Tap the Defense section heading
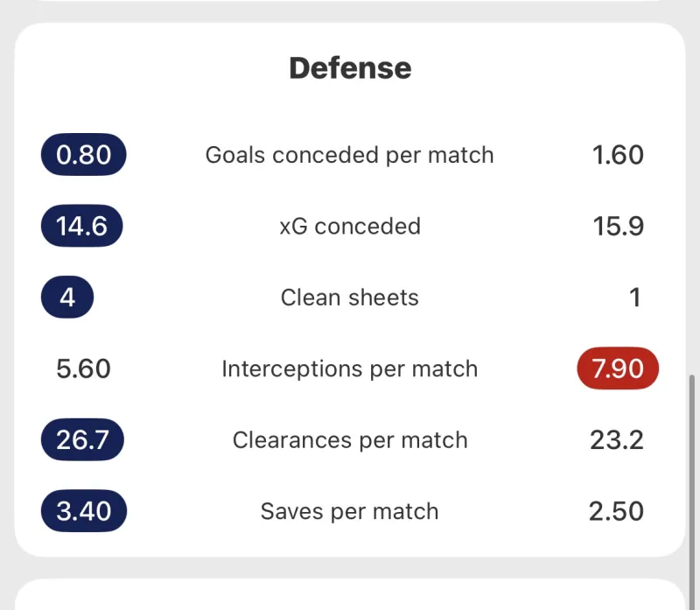 pos(350,68)
